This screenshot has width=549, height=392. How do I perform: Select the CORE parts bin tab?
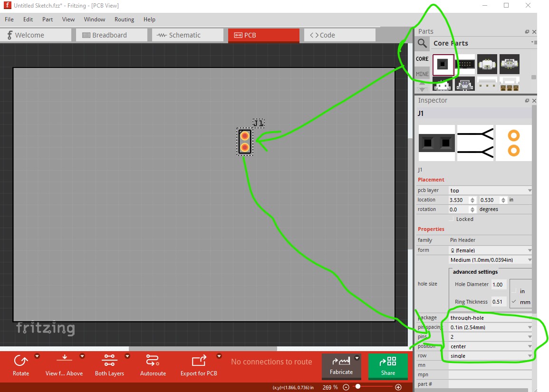tap(422, 59)
